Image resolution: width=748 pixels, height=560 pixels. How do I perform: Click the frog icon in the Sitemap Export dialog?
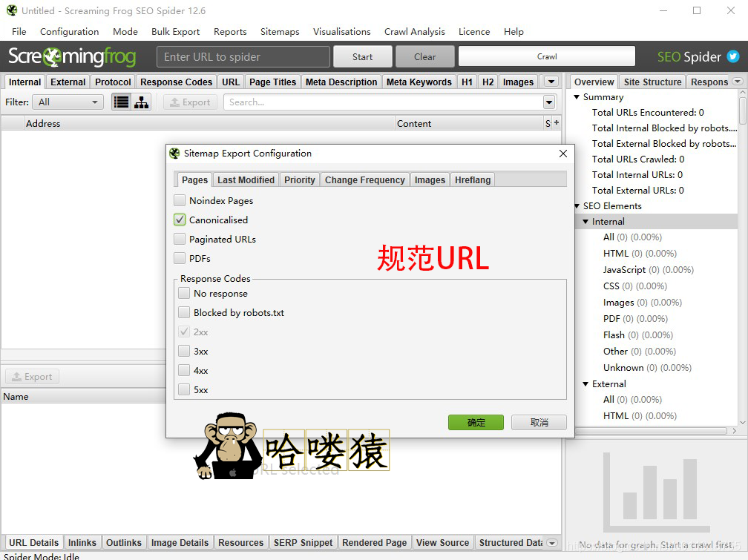pyautogui.click(x=174, y=154)
